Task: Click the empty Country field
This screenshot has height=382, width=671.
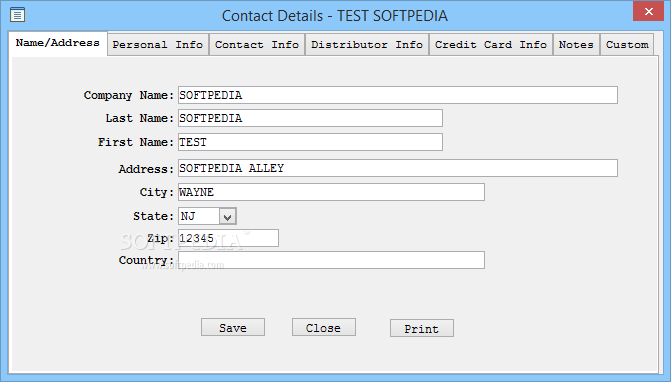Action: 331,260
